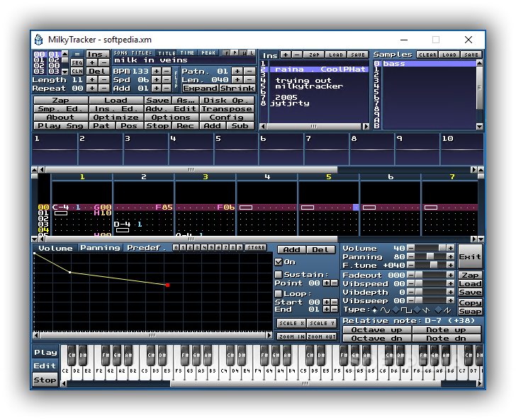Click Samples SAVE button

471,55
